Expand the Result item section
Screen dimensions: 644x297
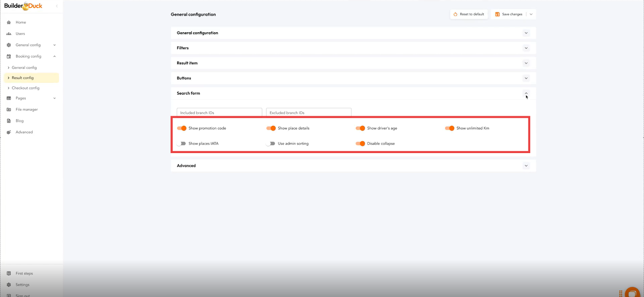[x=526, y=63]
